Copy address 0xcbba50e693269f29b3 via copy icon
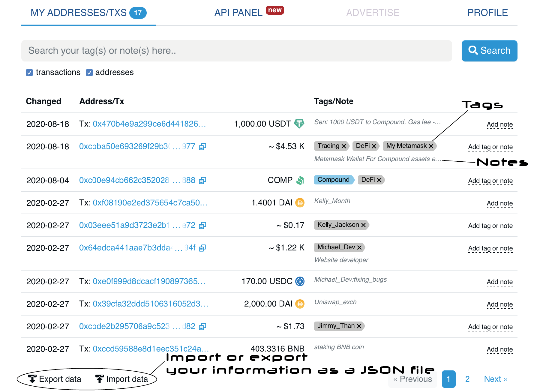Screen dimensions: 537x392 (202, 147)
